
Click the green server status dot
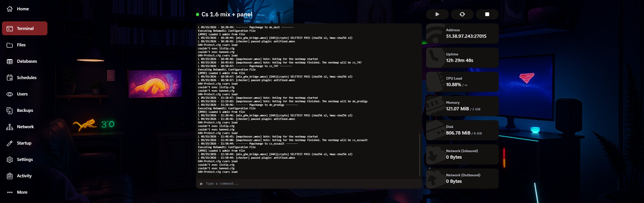pyautogui.click(x=198, y=15)
